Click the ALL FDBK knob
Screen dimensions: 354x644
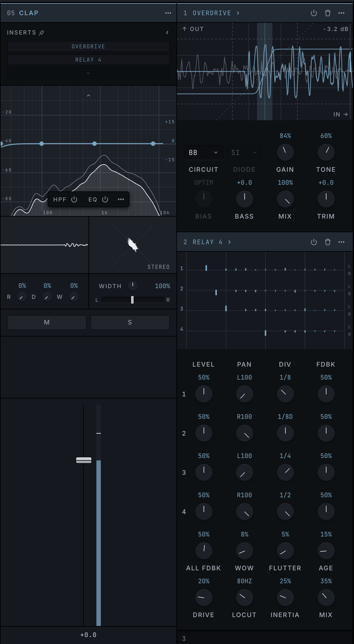(x=204, y=551)
